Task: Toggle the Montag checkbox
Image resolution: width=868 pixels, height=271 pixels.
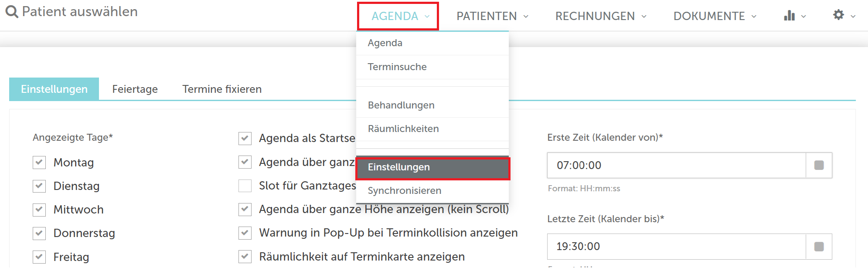Action: 39,163
